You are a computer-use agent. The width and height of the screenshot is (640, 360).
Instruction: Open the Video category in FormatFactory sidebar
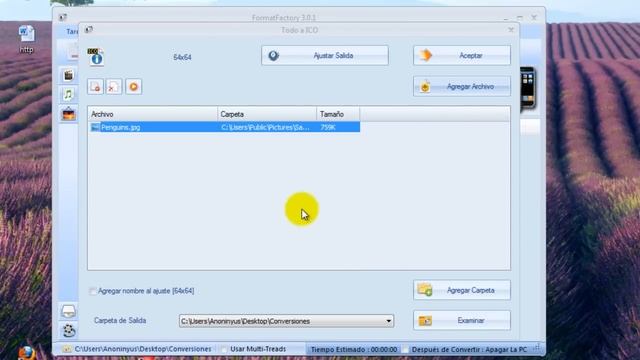click(68, 76)
